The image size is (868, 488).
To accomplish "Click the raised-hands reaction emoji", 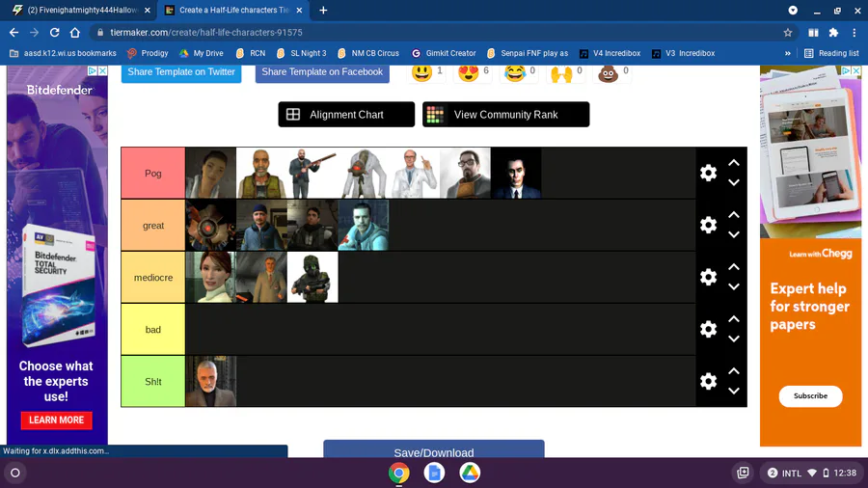I will pos(561,72).
